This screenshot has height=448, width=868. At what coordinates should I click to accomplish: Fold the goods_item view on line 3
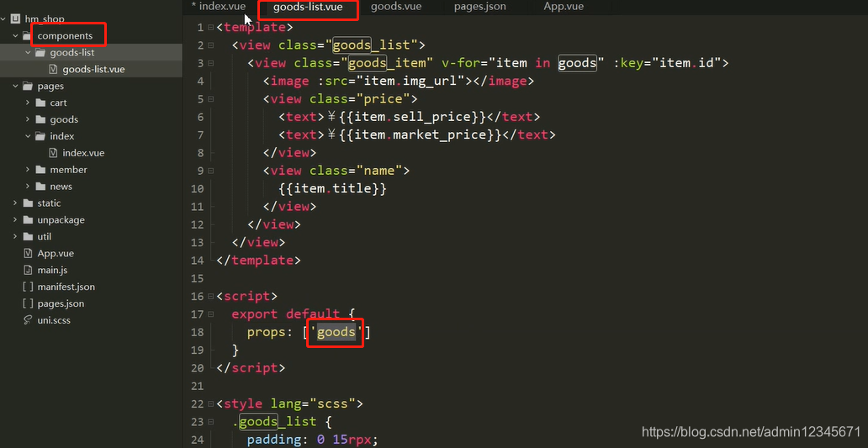pyautogui.click(x=210, y=64)
